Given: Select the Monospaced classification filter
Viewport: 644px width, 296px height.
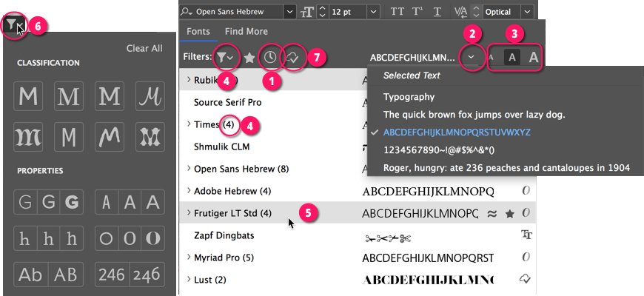Looking at the screenshot, I should point(69,137).
